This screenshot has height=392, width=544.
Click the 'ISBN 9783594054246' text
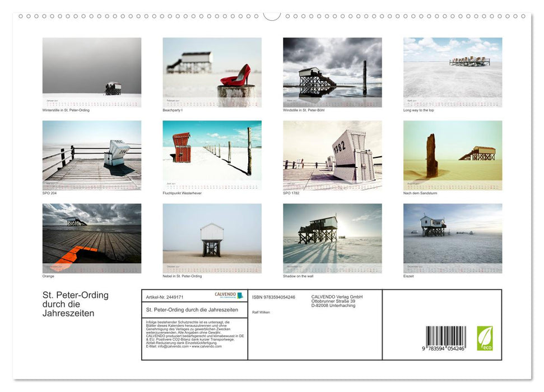point(273,297)
